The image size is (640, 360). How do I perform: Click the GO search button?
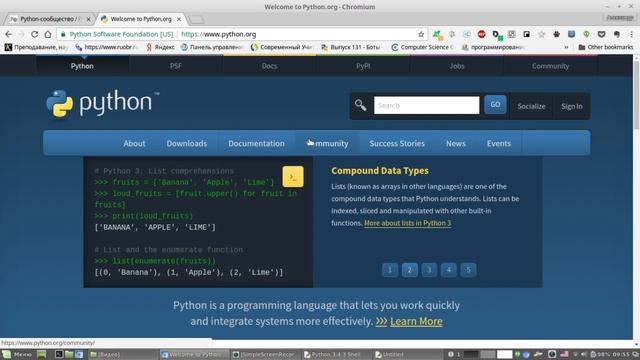(495, 104)
